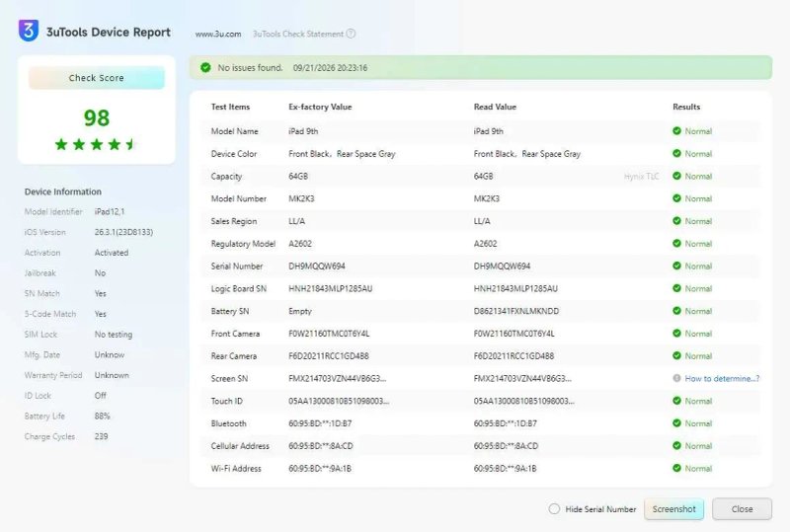Click the Sales Region row Normal check icon
The image size is (790, 532).
point(676,221)
